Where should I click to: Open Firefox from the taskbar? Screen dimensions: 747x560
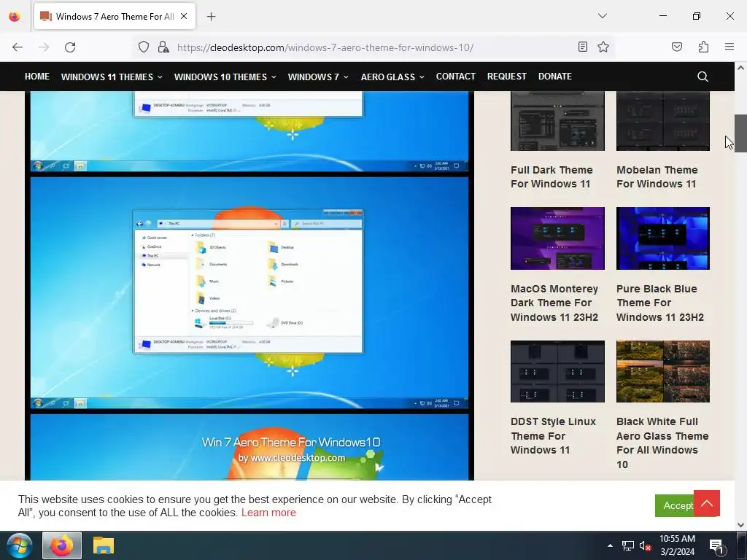click(x=62, y=545)
